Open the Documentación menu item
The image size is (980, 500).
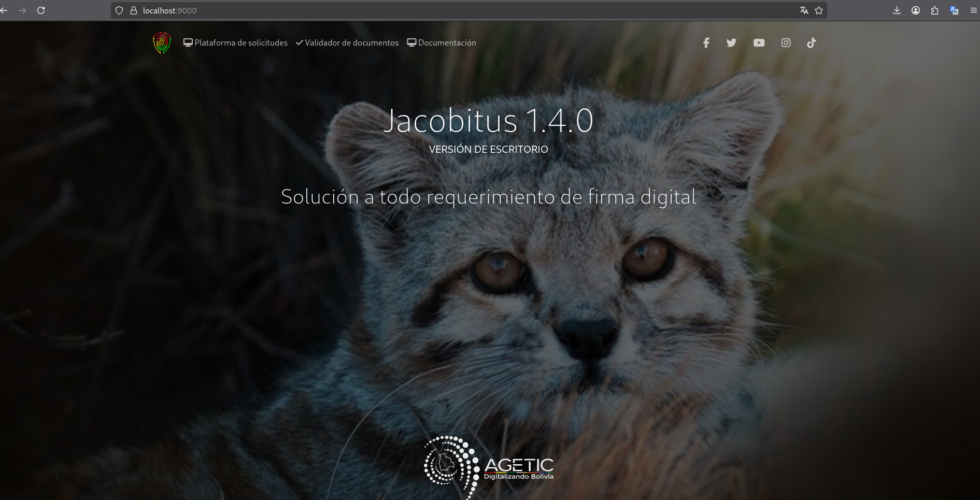tap(442, 43)
